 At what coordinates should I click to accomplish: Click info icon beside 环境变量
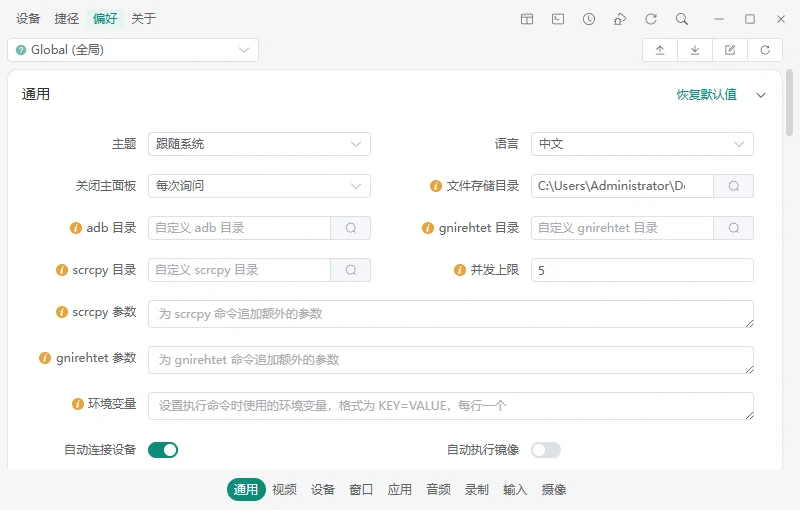click(78, 404)
